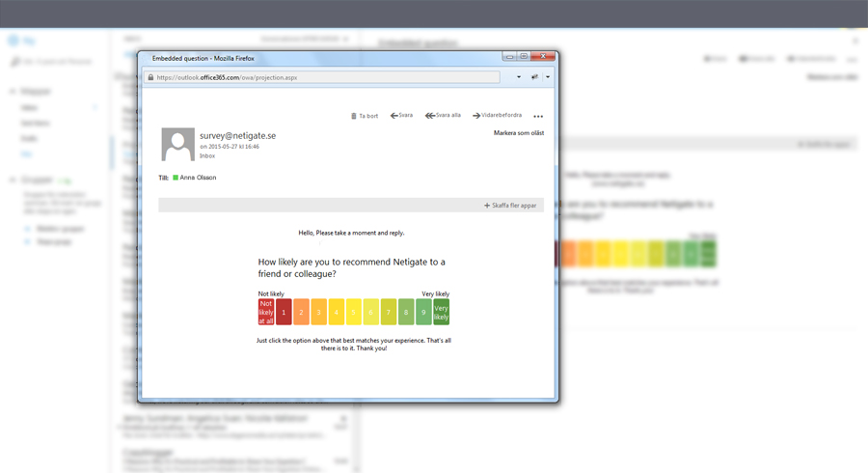Click the padlock icon in address bar
Viewport: 868px width, 473px height.
[150, 77]
